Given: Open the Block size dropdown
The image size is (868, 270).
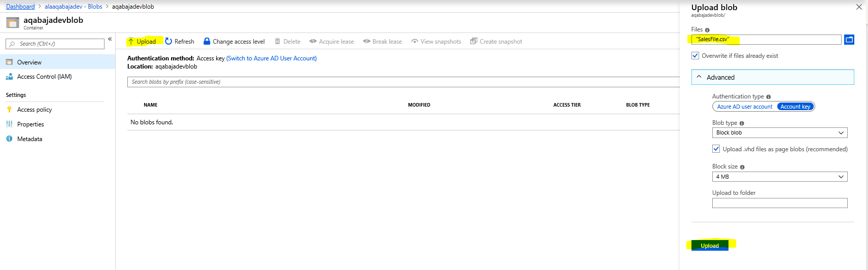Looking at the screenshot, I should pos(779,177).
